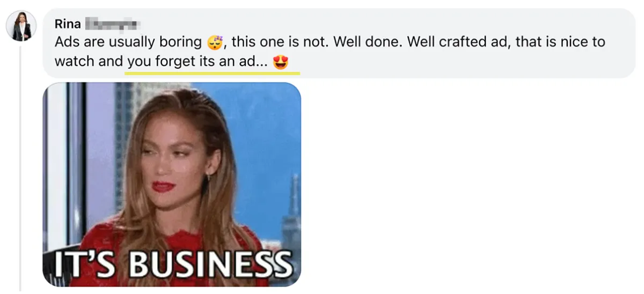Viewport: 644px width, 294px height.
Task: Click the commenter name Rina
Action: 68,24
